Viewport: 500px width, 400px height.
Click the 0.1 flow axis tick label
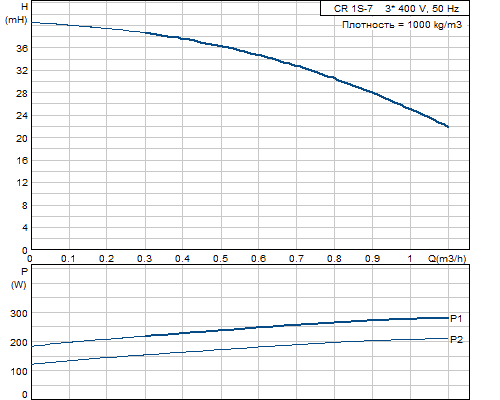[68, 259]
